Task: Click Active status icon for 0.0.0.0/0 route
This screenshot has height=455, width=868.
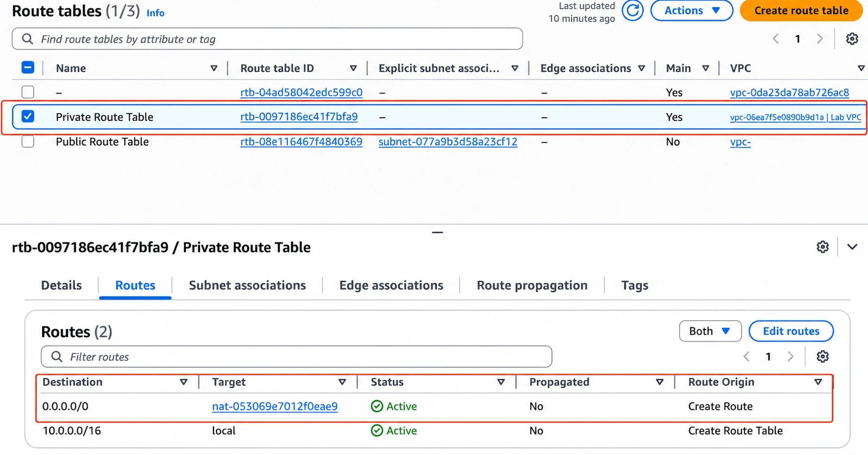Action: pos(377,406)
